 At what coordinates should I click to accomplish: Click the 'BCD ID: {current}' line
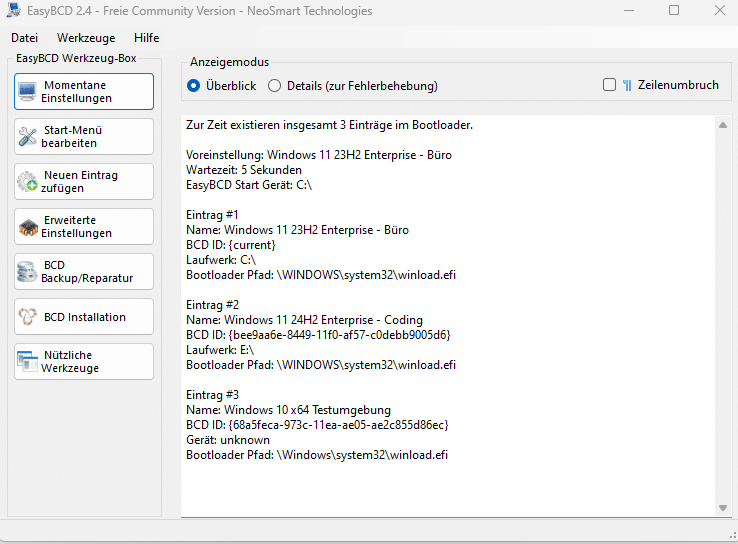[231, 245]
